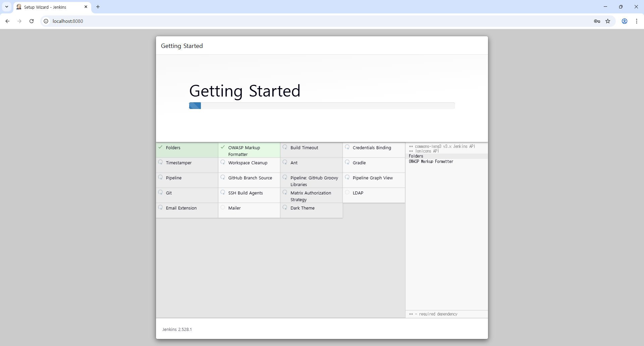Open the Chrome profile icon

click(x=625, y=21)
